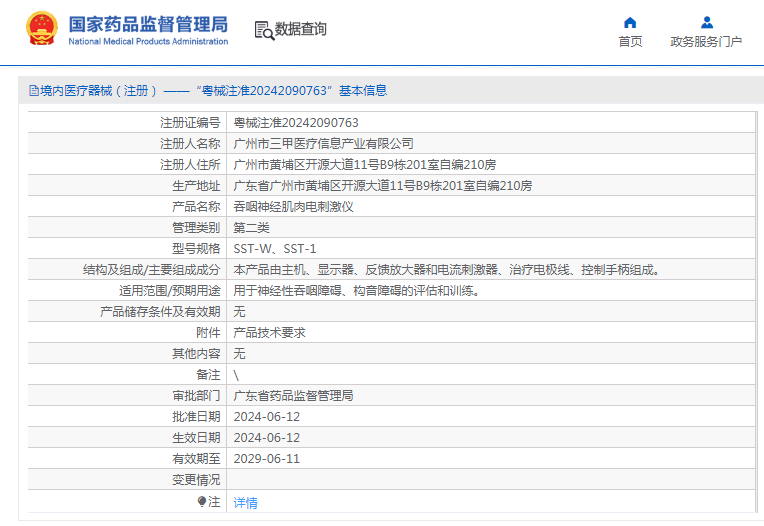Select 广州市三甲医疗信息产业有限公司 value
The image size is (764, 526).
click(324, 144)
